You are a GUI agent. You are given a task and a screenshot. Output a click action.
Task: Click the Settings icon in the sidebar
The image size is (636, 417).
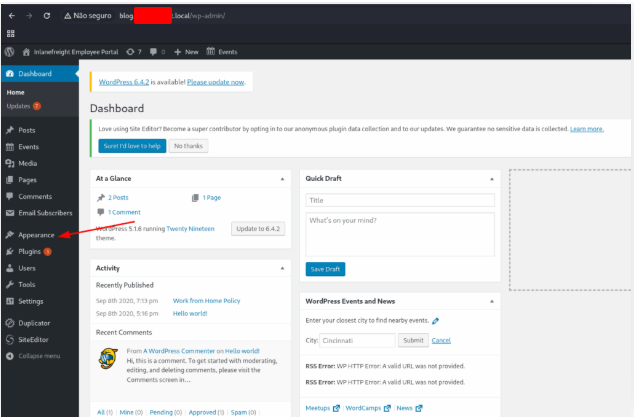click(9, 301)
